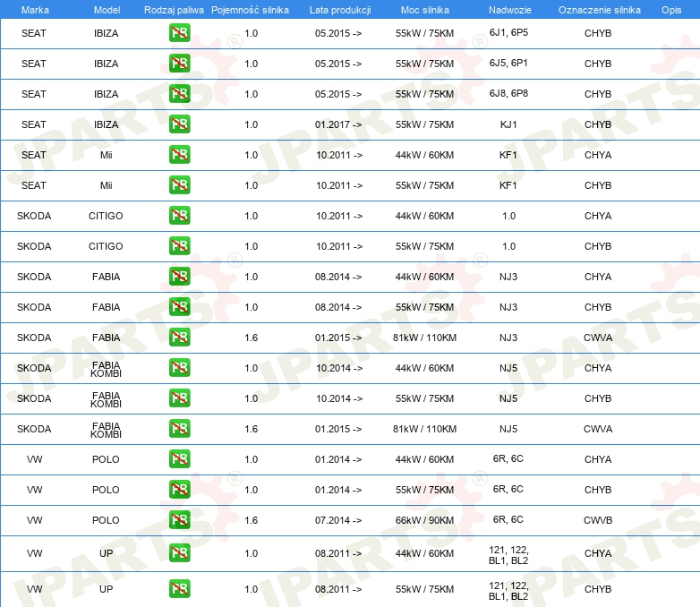700x607 pixels.
Task: Click the Nadwozie column header
Action: point(510,10)
